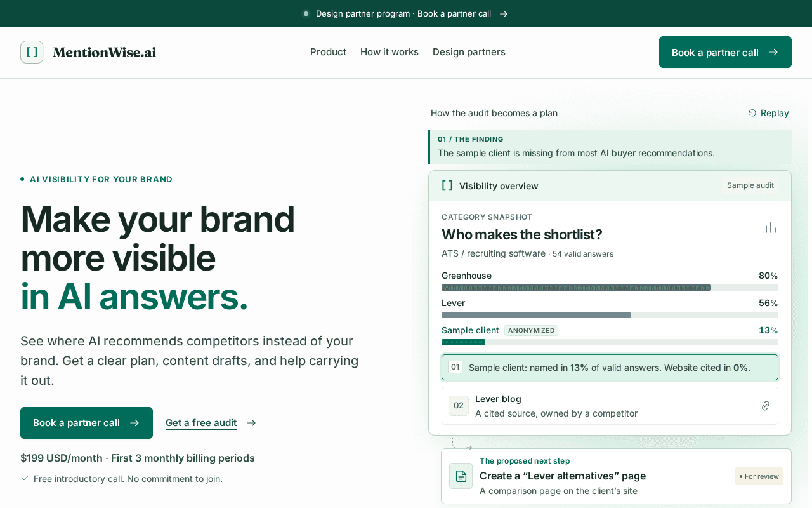Viewport: 812px width, 508px height.
Task: Click the 54 valid answers text
Action: click(583, 254)
